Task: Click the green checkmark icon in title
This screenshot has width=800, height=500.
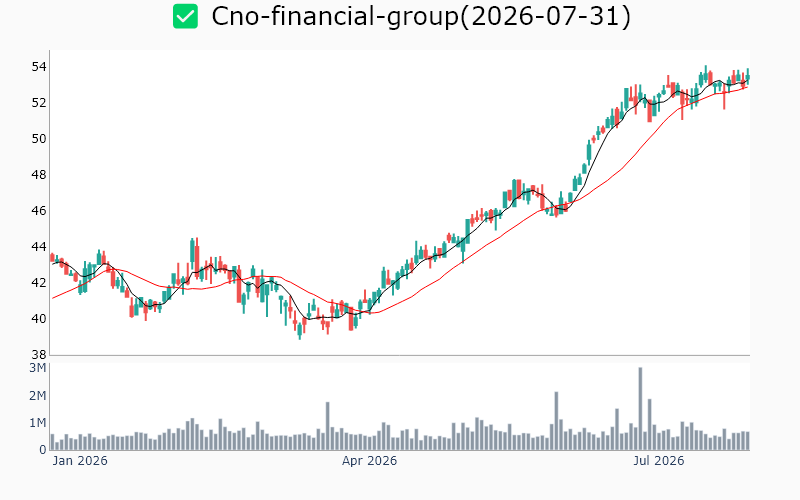Action: click(x=185, y=16)
